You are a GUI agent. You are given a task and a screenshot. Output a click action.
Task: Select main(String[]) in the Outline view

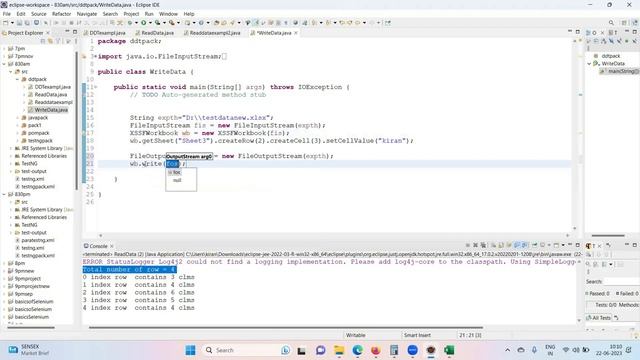coord(620,71)
